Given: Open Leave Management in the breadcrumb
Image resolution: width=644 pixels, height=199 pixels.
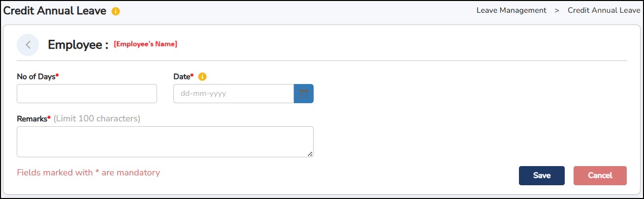Looking at the screenshot, I should point(511,10).
